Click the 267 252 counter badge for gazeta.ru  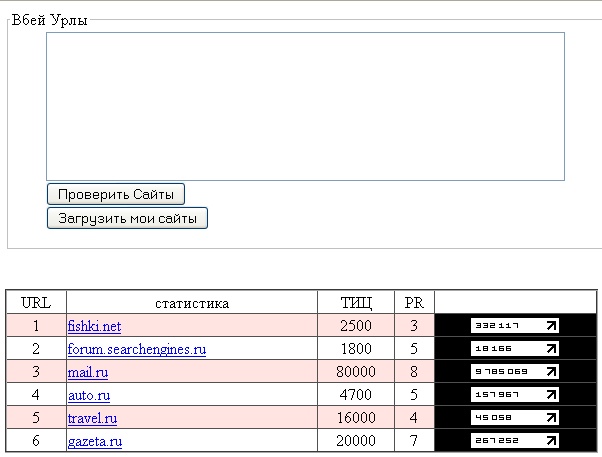pyautogui.click(x=515, y=441)
